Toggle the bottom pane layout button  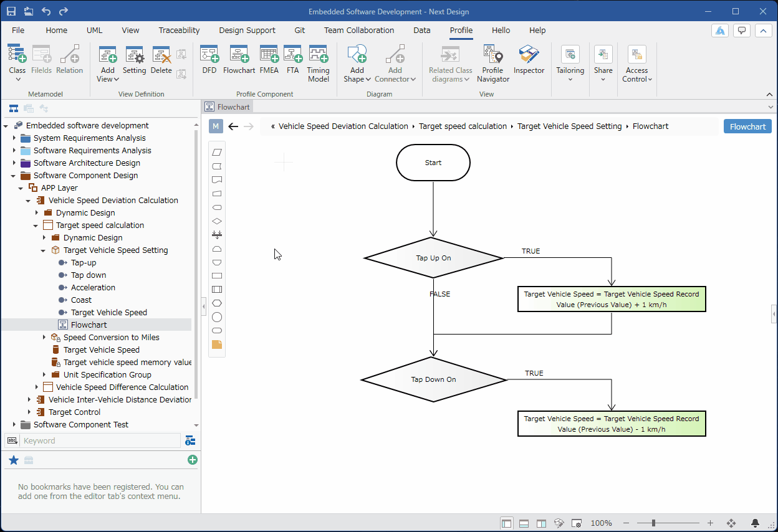[x=524, y=523]
